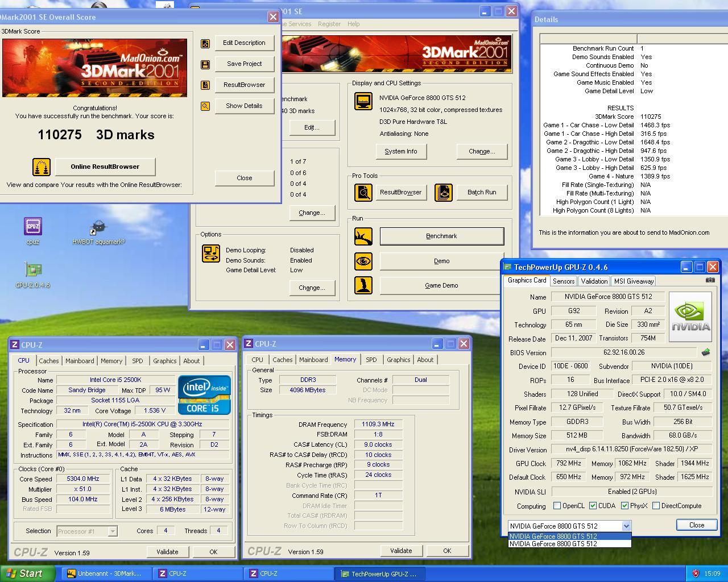Viewport: 728px width, 582px height.
Task: Open the Register menu in 3DMark2001
Action: pos(329,24)
